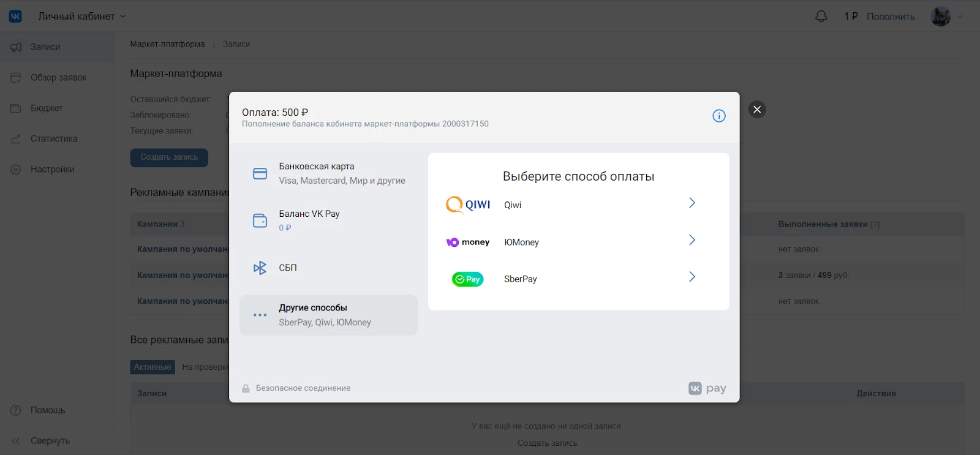Click the Статистика chart icon
This screenshot has height=455, width=980.
click(16, 139)
